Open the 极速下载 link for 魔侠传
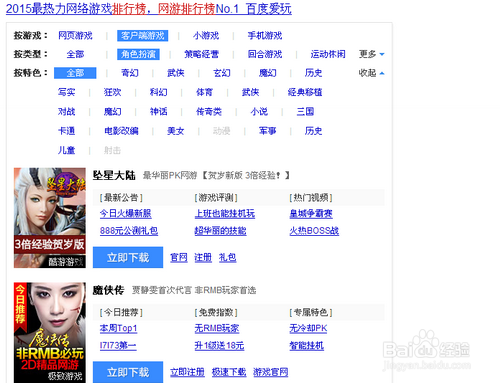 (229, 372)
